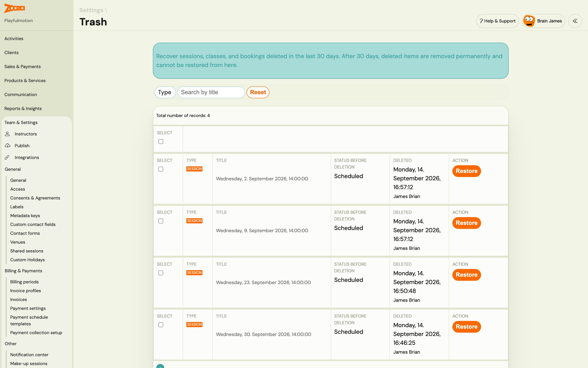Open Payment collection setup

pyautogui.click(x=36, y=332)
